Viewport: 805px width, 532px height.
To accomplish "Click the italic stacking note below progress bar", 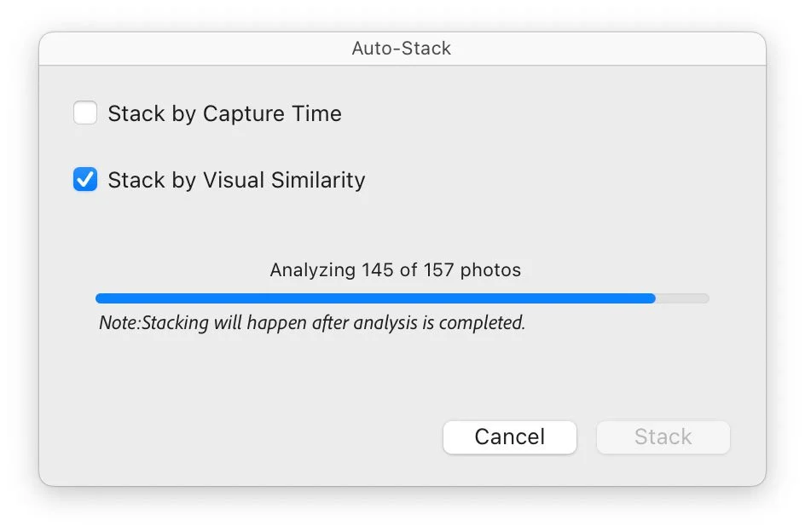I will coord(311,323).
